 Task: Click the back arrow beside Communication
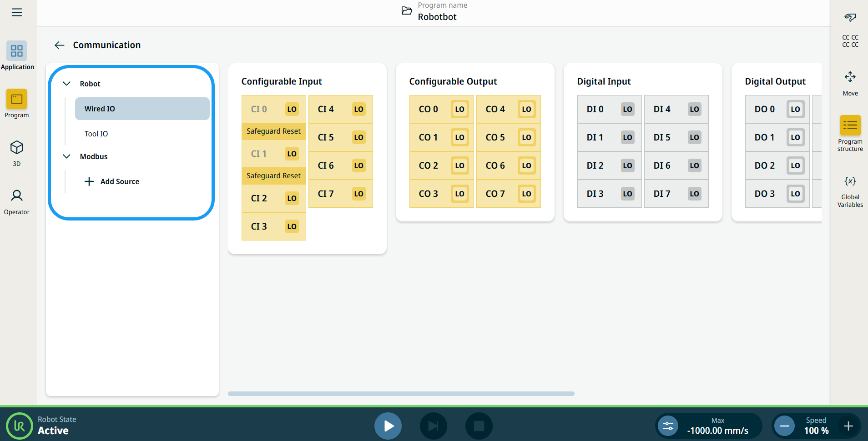pos(59,45)
